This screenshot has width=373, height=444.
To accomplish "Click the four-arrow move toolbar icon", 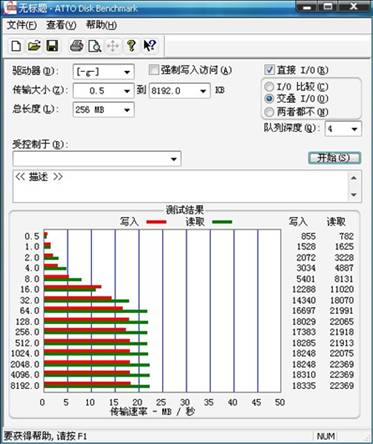I will click(x=113, y=46).
